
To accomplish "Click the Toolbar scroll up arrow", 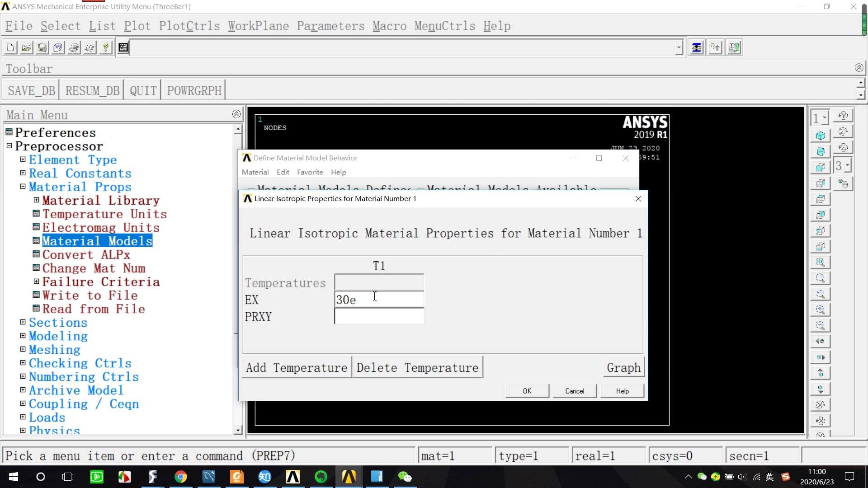I will [861, 83].
